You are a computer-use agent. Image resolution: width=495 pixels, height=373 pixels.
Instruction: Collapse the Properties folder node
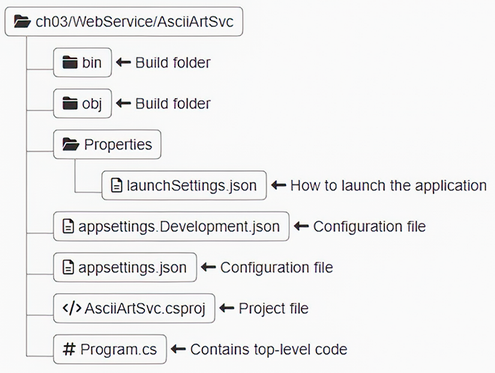[107, 144]
